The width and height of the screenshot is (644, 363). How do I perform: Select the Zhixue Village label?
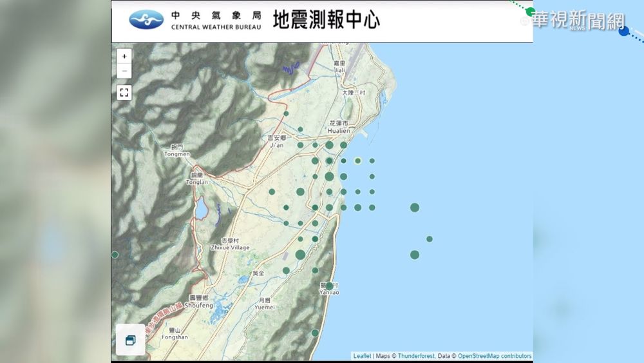(x=230, y=244)
